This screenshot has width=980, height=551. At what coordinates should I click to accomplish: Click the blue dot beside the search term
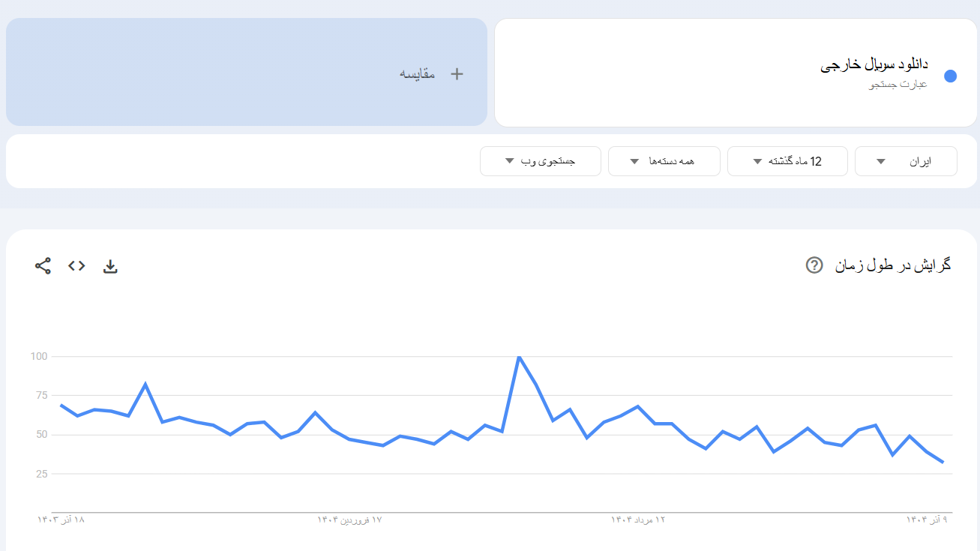[x=950, y=76]
